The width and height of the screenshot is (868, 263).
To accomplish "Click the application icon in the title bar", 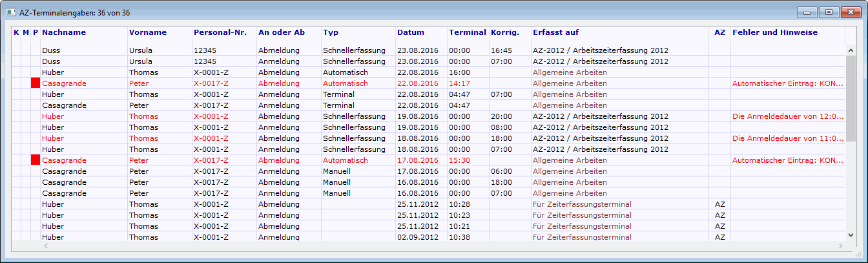I will 11,12.
